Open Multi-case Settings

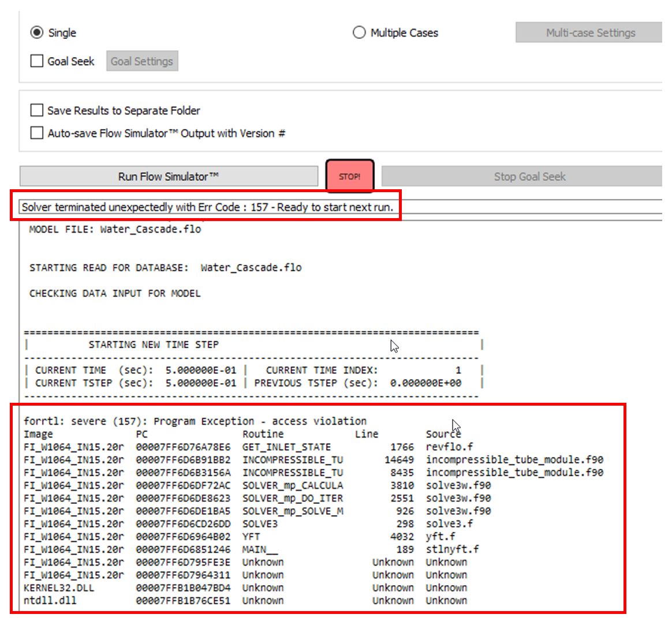coord(589,33)
